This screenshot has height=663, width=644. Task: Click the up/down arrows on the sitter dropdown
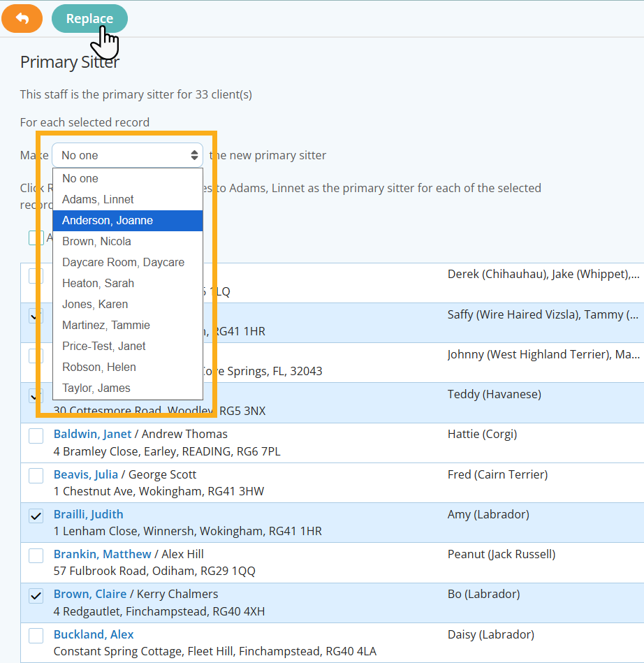[x=194, y=154]
